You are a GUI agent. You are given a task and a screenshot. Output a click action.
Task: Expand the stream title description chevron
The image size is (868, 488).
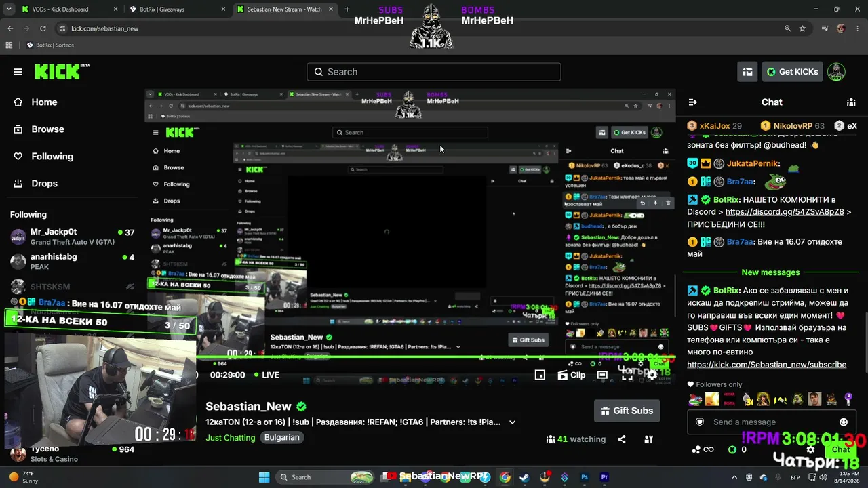512,422
